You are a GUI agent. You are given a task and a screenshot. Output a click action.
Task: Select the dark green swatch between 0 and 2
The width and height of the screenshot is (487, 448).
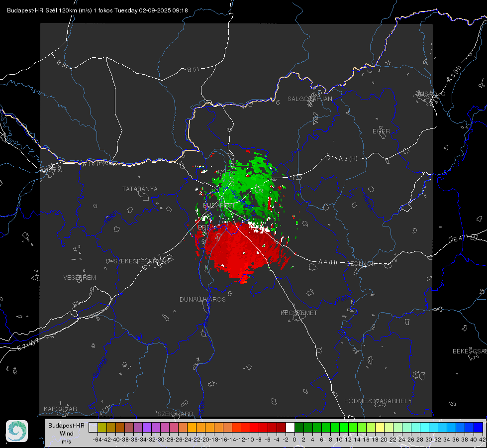299,427
